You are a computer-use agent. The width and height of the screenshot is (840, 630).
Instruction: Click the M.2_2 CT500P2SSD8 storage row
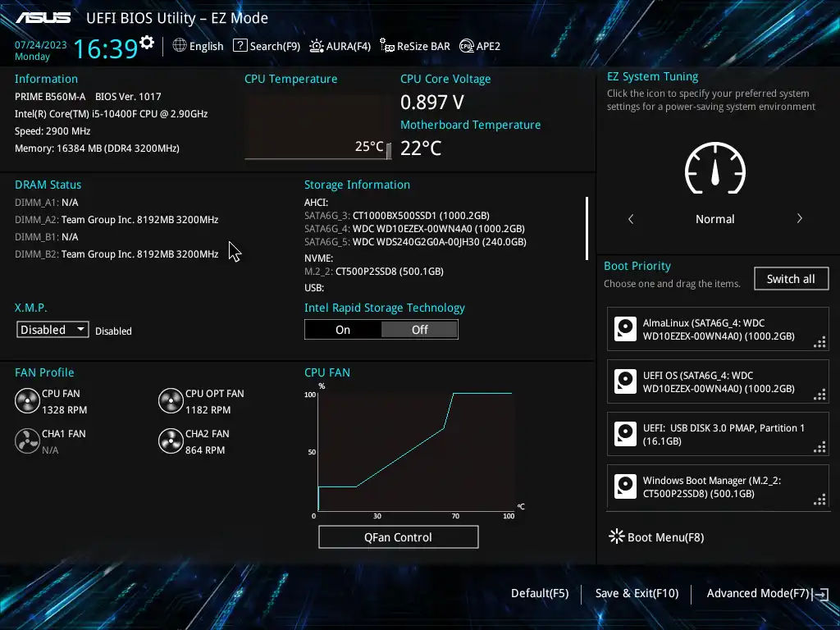point(374,271)
